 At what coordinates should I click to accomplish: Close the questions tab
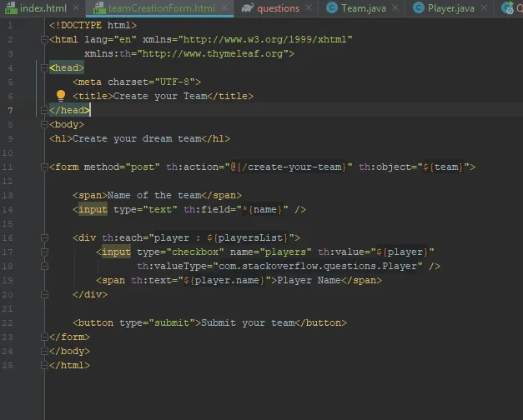coord(309,7)
